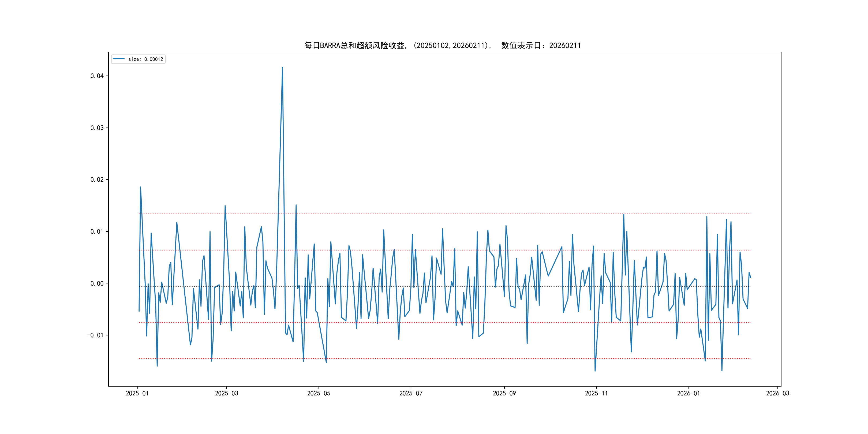Click the legend label 'size: 0.00012'

[145, 59]
